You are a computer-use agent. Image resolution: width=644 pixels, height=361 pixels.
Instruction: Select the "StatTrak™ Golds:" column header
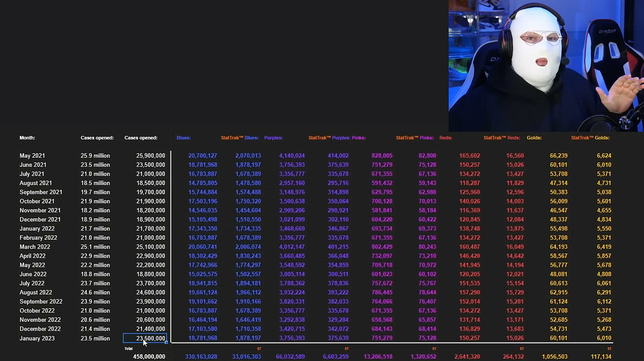590,138
